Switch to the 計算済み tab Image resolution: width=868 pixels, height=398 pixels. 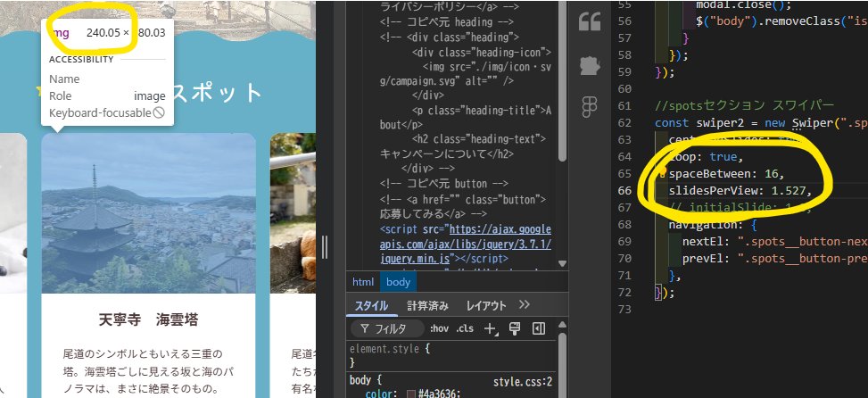click(427, 305)
